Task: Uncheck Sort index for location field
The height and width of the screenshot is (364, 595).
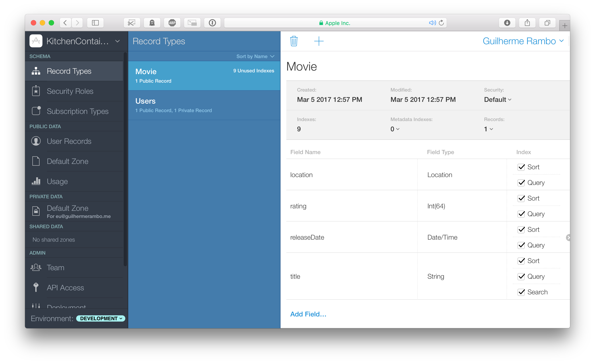Action: 521,167
